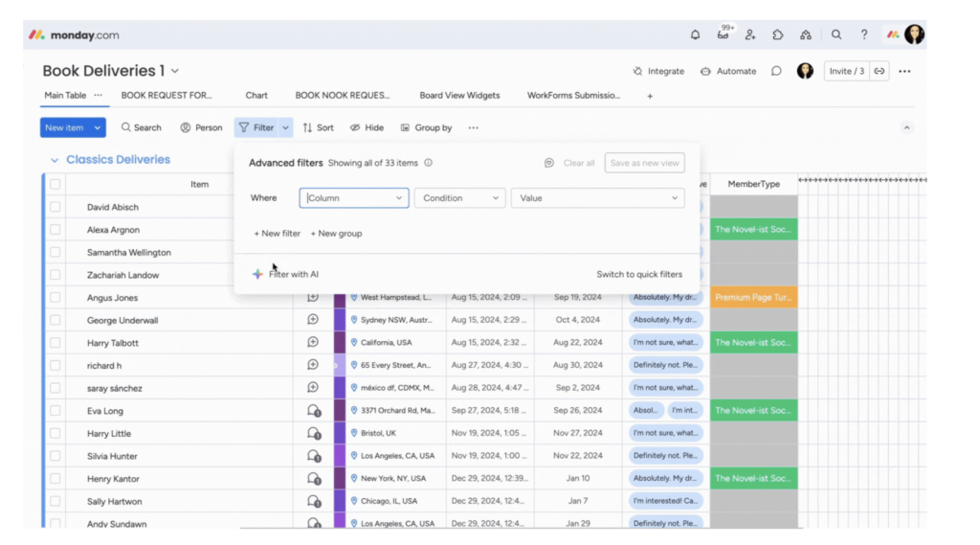Collapse the Classics Deliveries group

tap(55, 160)
